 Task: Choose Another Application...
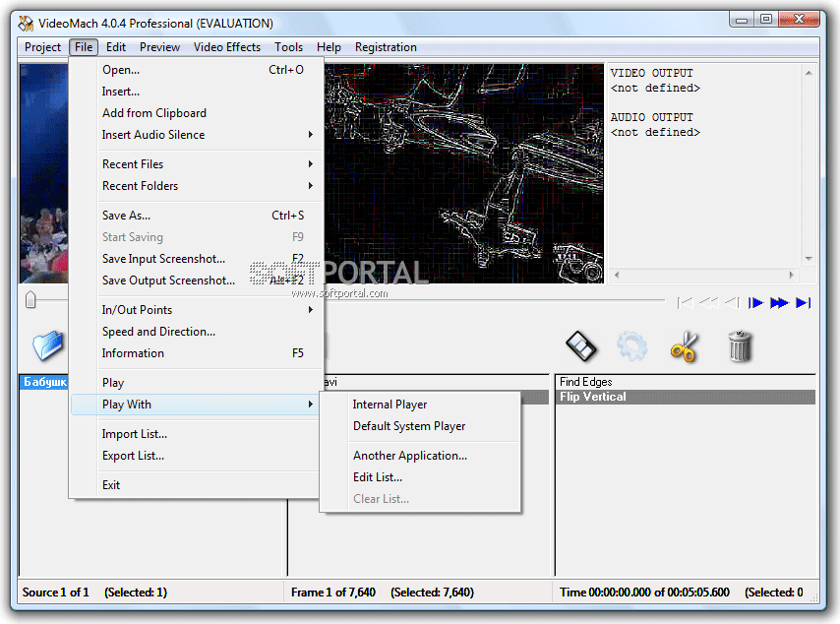click(420, 456)
